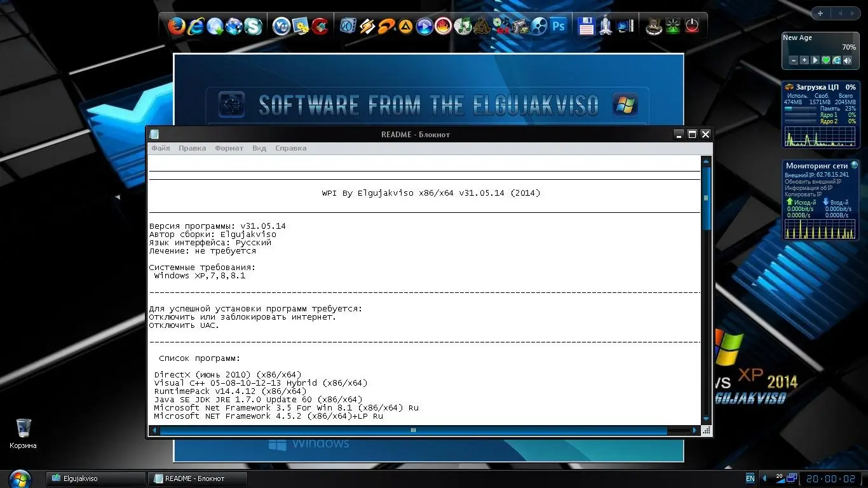Launch the blue play-button media player in dock
Viewport: 868px width, 488px height.
424,26
